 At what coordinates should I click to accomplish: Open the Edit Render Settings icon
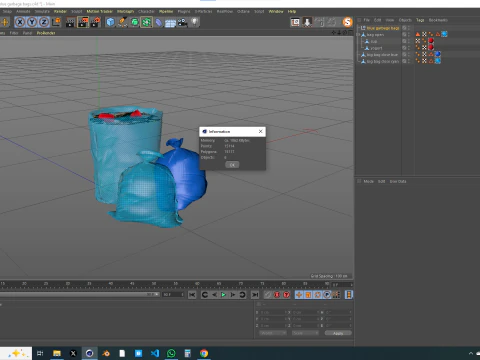[95, 22]
